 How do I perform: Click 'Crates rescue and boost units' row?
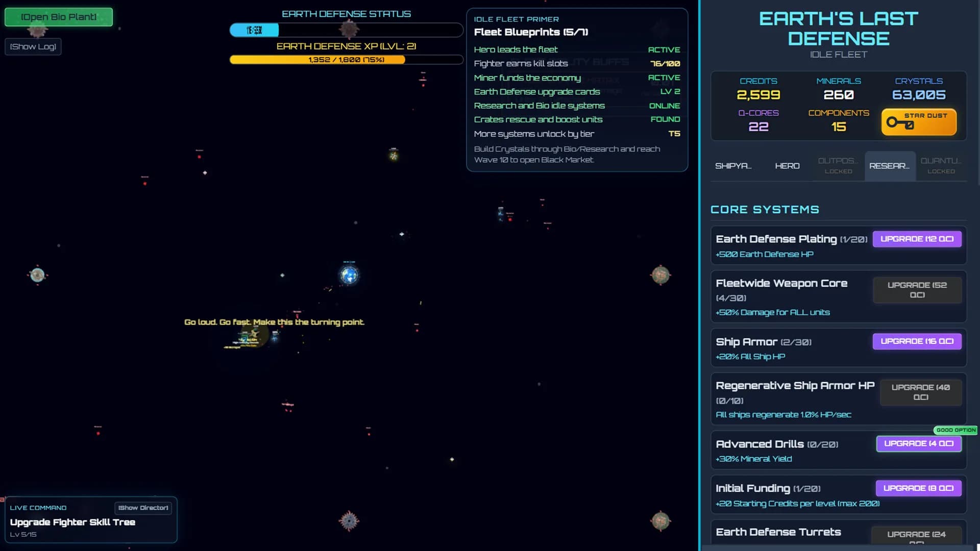577,119
